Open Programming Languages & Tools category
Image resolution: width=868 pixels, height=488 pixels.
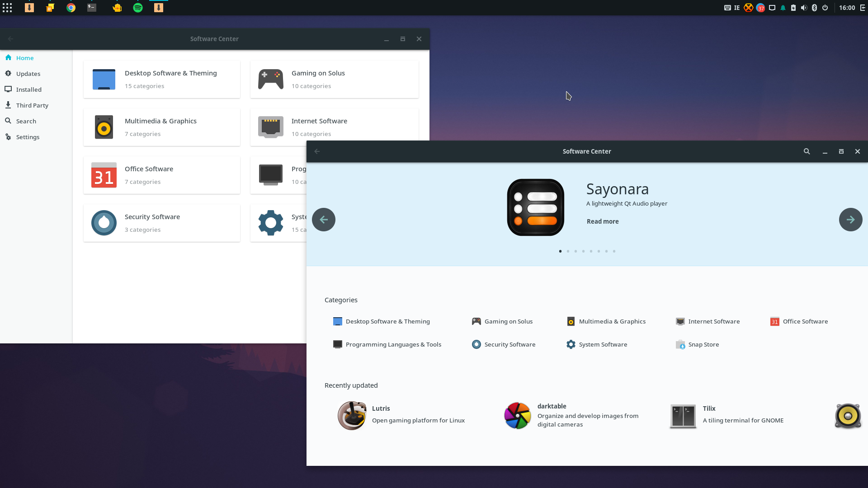[387, 344]
